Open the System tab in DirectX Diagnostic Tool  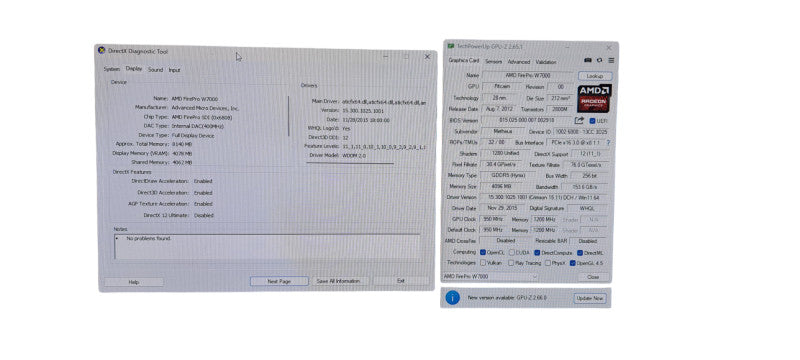(x=112, y=69)
